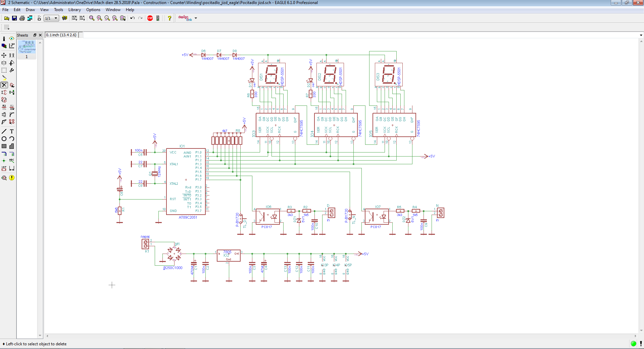The height and width of the screenshot is (349, 644).
Task: Click the Redraw screen magnifier icon
Action: pos(115,18)
